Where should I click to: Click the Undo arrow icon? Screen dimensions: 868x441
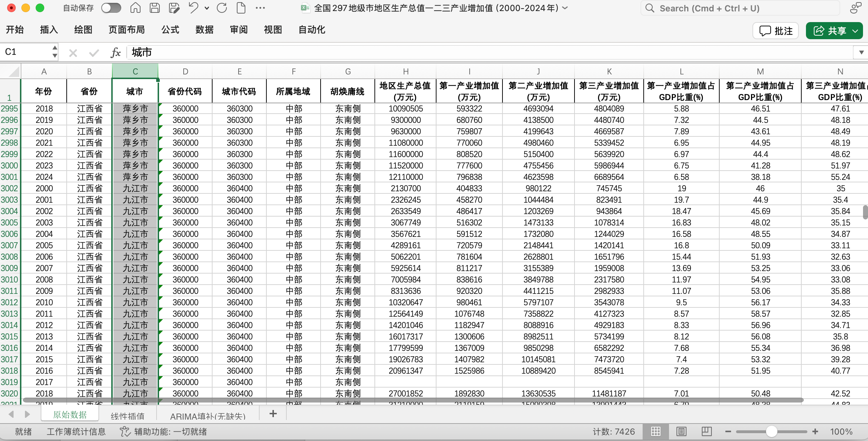pyautogui.click(x=193, y=8)
